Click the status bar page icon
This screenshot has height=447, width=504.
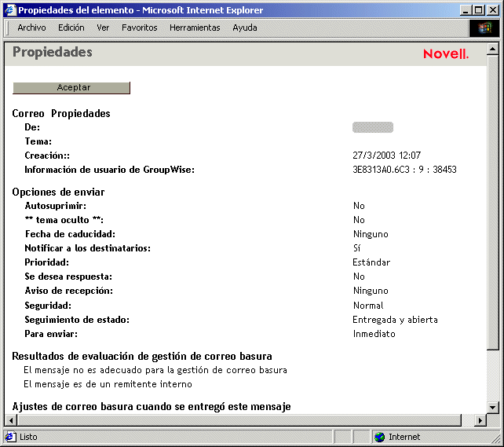[x=11, y=437]
